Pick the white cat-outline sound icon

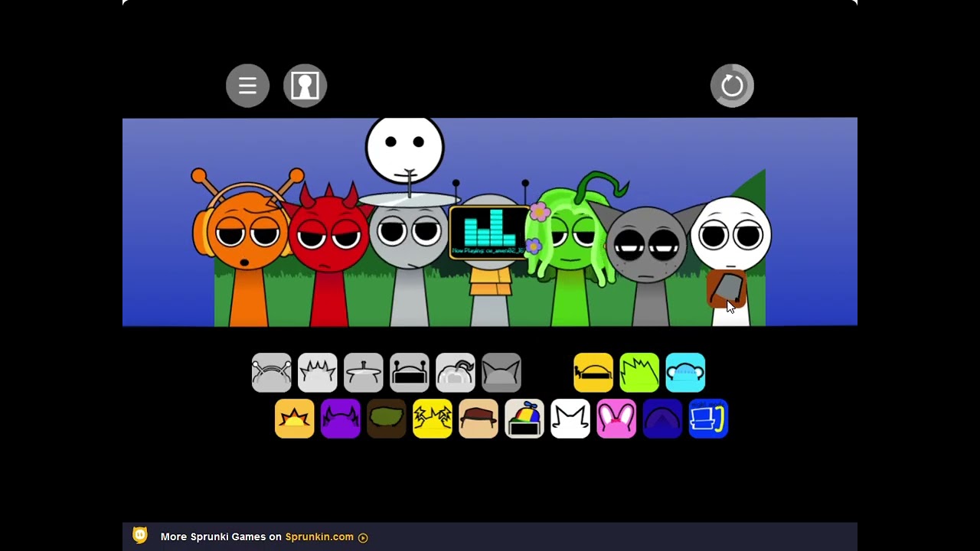pyautogui.click(x=570, y=419)
